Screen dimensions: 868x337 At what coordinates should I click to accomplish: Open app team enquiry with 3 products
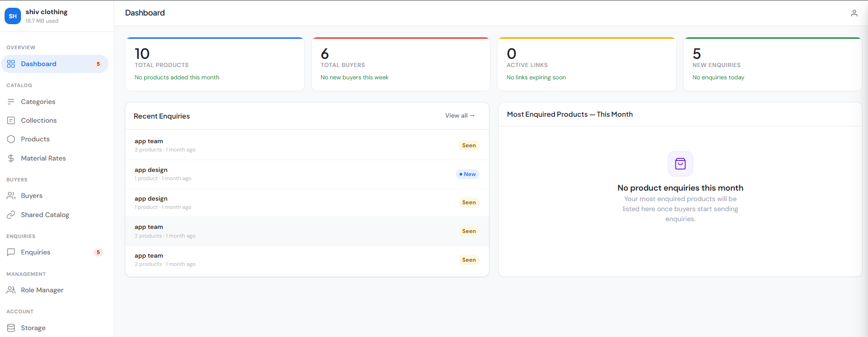pyautogui.click(x=307, y=145)
